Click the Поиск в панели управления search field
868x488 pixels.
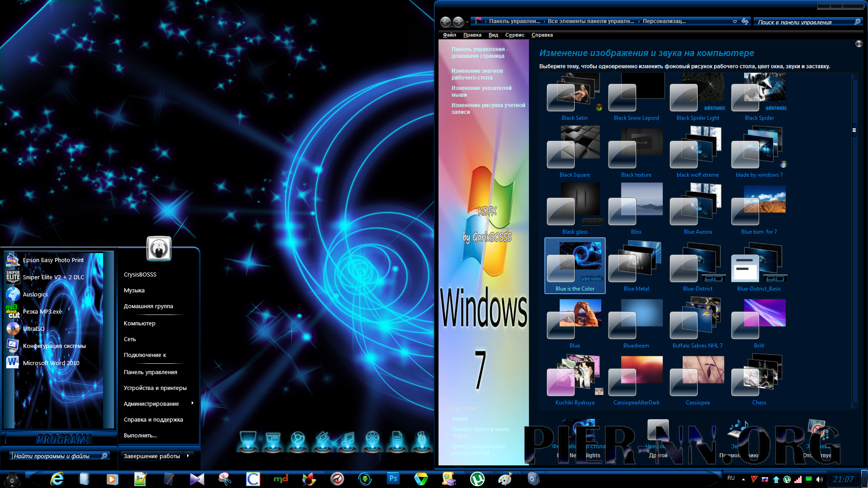809,22
